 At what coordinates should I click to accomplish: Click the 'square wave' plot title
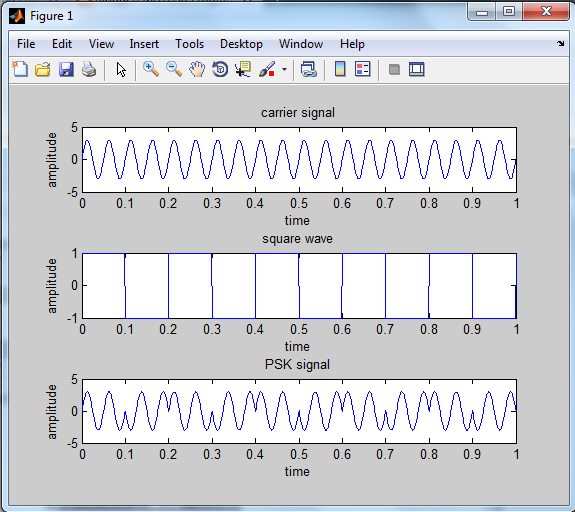point(297,239)
